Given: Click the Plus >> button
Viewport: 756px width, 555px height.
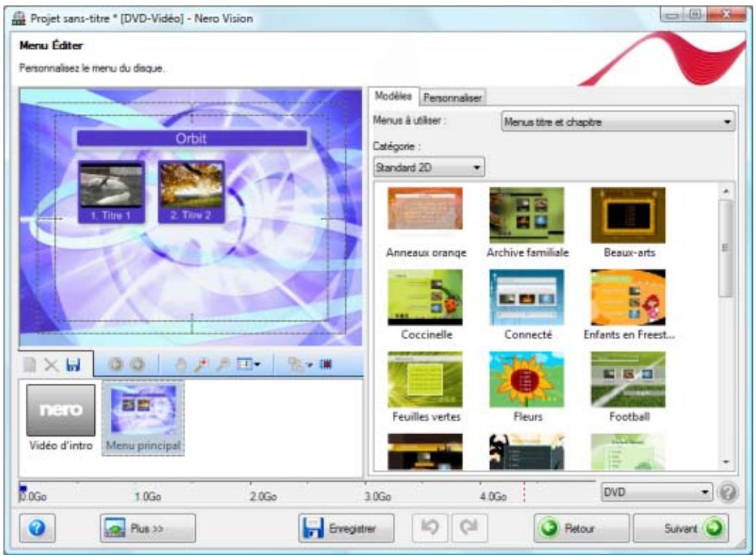Looking at the screenshot, I should click(148, 529).
